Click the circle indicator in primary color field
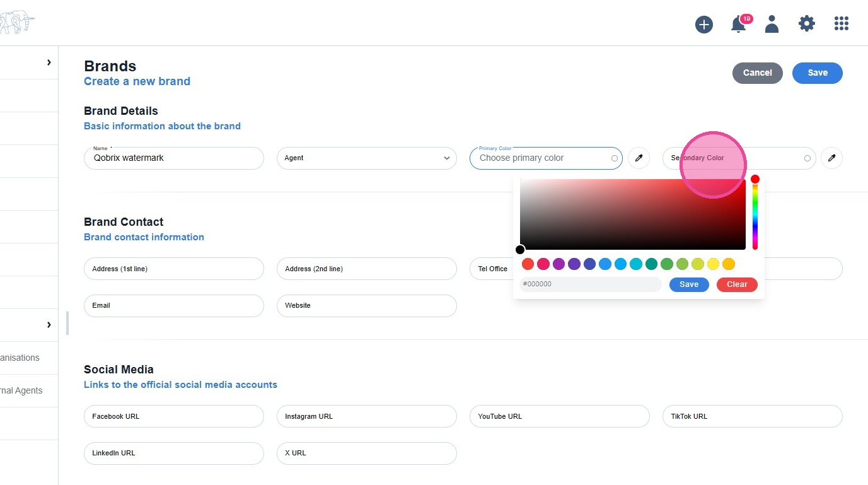 coord(615,158)
